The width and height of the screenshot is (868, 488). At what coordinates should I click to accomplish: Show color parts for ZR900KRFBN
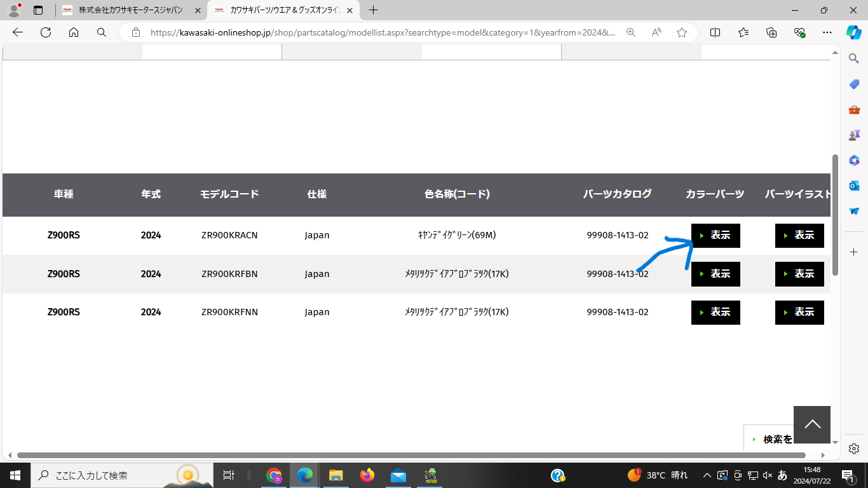click(715, 274)
